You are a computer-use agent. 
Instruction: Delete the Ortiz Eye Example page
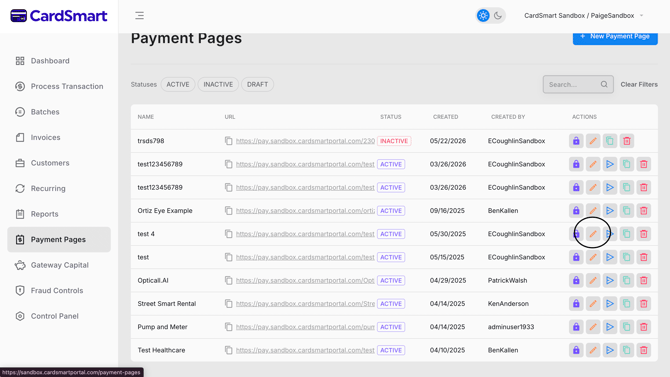click(x=644, y=211)
